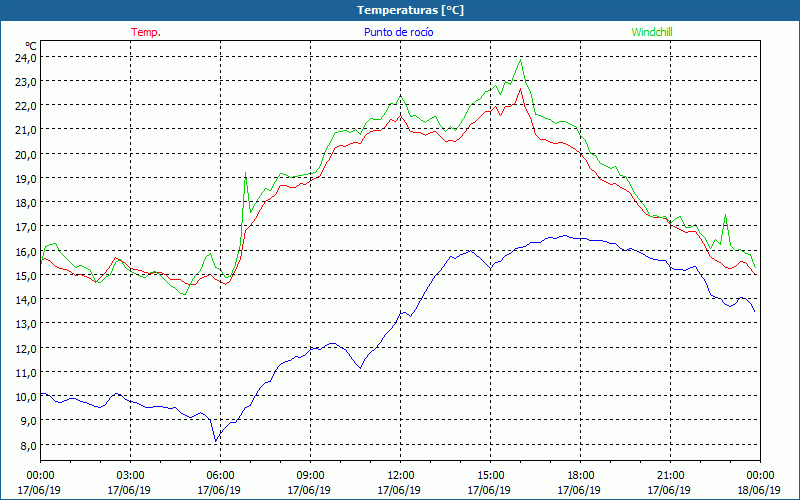Click the 06:00 time axis label
This screenshot has height=500, width=800.
point(220,475)
